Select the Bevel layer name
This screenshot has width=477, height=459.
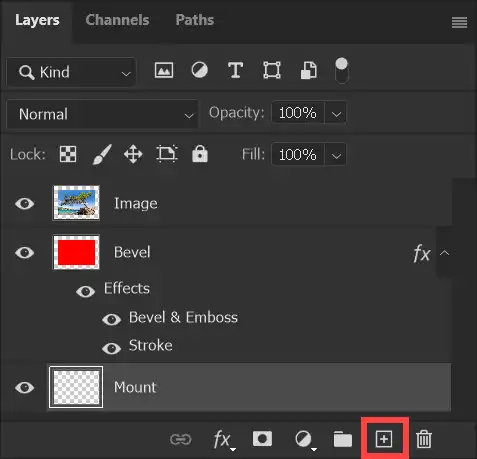[x=132, y=252]
